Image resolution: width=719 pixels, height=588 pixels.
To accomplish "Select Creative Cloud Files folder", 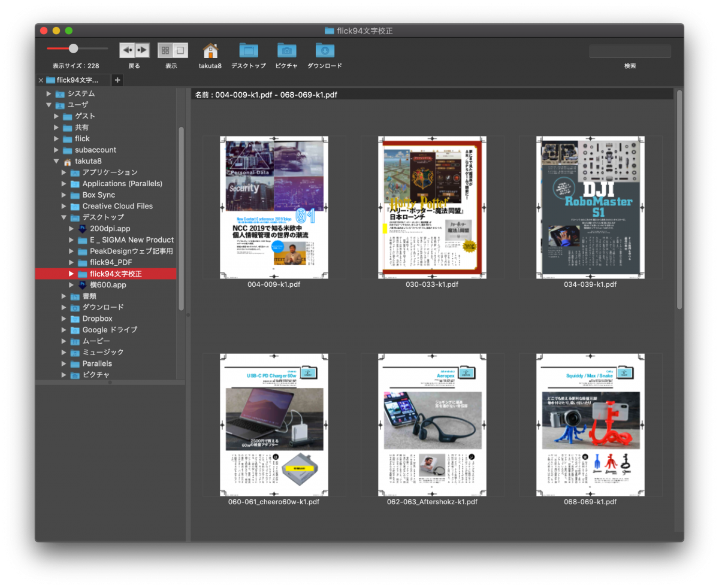I will pos(117,206).
